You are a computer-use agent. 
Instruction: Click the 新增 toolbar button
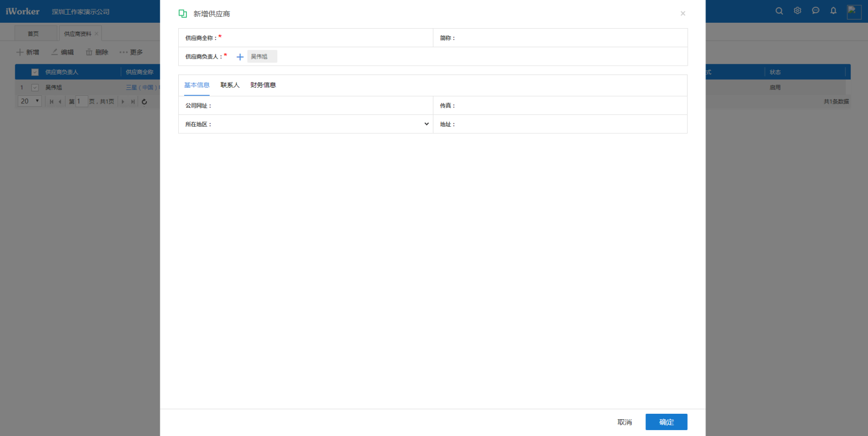pos(28,52)
